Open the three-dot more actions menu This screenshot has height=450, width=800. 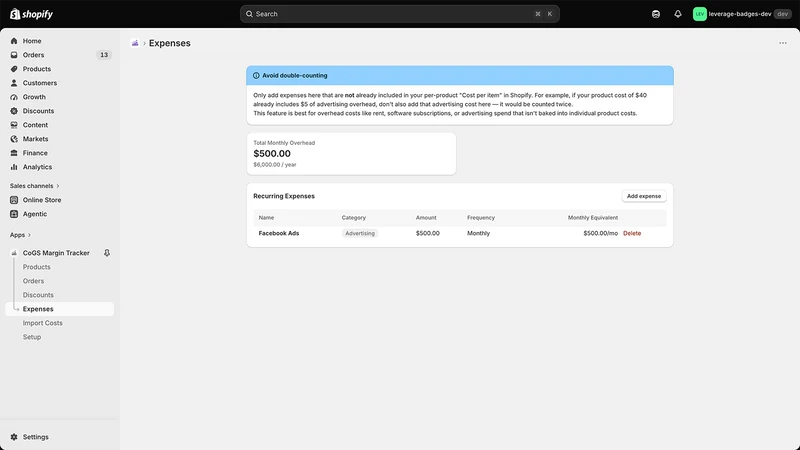tap(783, 43)
